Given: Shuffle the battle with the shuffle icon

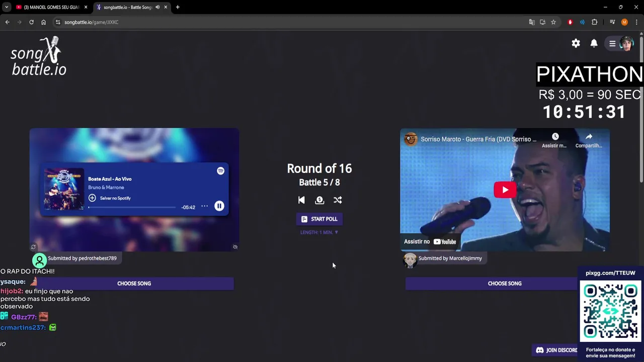Looking at the screenshot, I should coord(338,200).
